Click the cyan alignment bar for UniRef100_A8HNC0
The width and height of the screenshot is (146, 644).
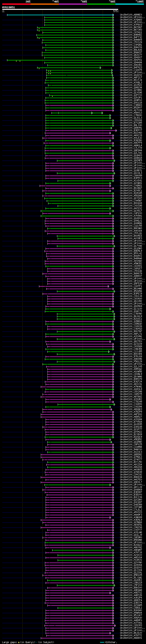pos(60,15)
